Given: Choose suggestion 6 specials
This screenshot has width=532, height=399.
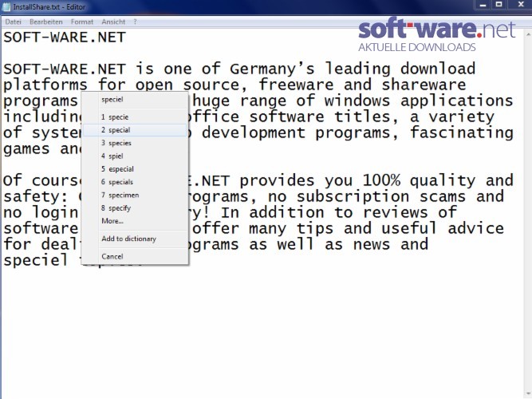Looking at the screenshot, I should [135, 182].
